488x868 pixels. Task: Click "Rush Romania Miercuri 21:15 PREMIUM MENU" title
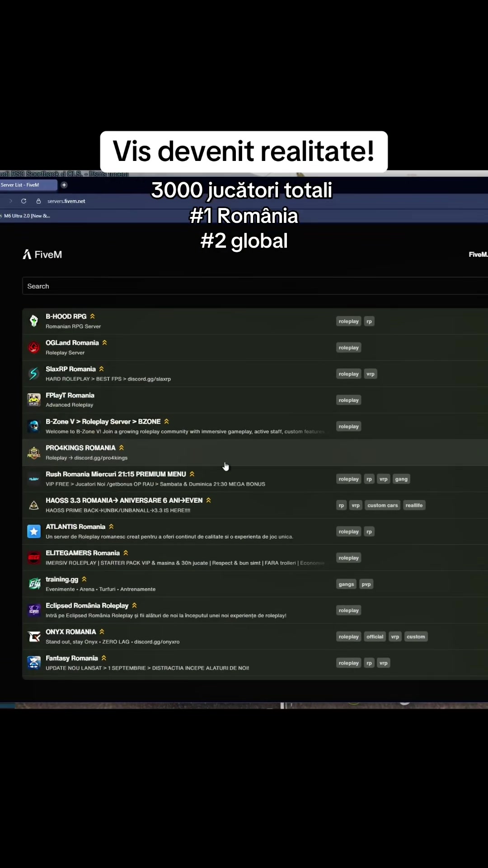tap(116, 474)
